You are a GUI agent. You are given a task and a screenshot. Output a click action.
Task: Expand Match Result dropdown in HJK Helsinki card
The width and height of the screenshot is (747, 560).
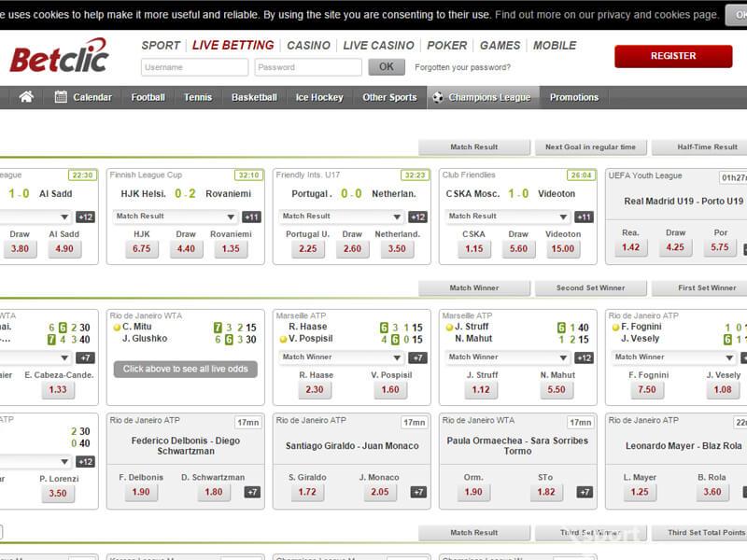point(176,217)
